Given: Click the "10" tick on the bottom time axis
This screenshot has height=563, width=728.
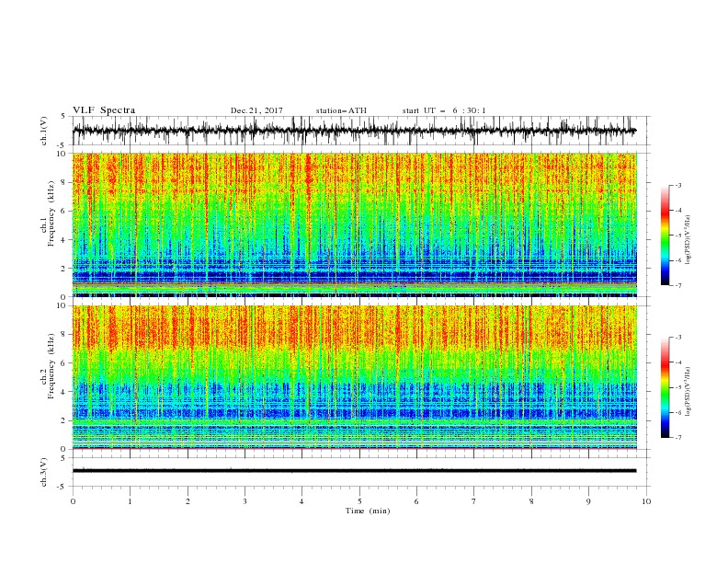Looking at the screenshot, I should tap(646, 501).
